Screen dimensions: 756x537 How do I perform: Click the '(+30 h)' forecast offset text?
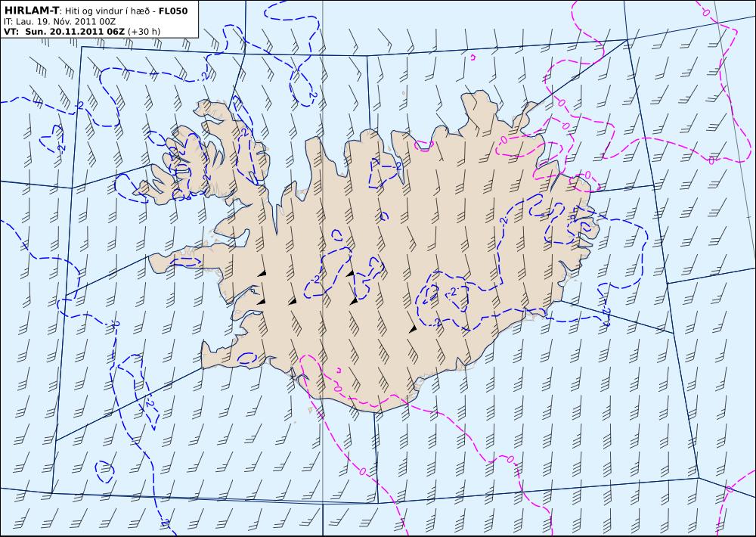(x=144, y=32)
